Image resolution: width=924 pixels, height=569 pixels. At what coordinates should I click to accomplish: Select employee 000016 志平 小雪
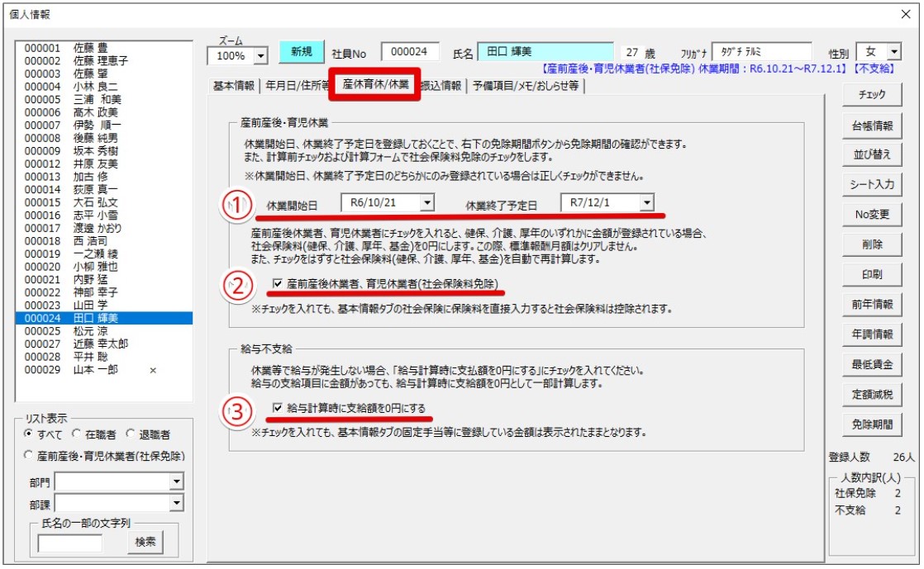click(103, 215)
